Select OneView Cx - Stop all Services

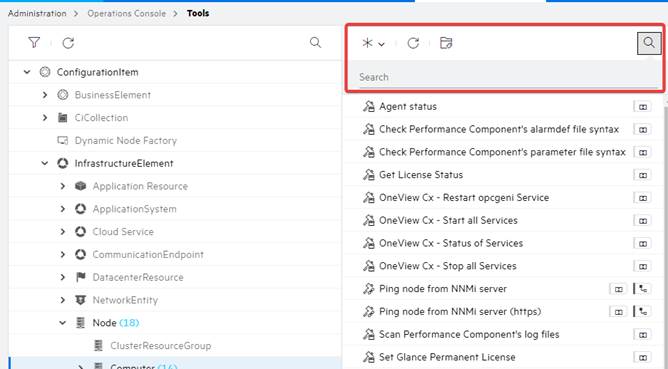point(448,266)
